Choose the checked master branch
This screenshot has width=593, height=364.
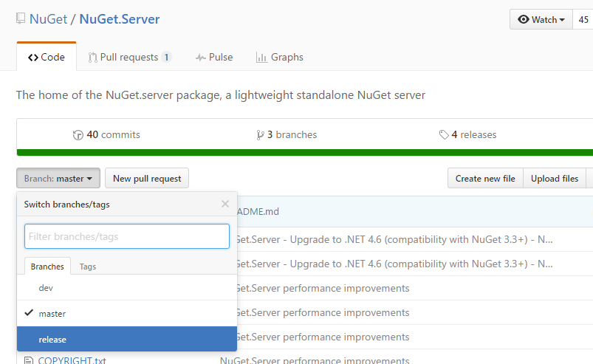coord(52,314)
